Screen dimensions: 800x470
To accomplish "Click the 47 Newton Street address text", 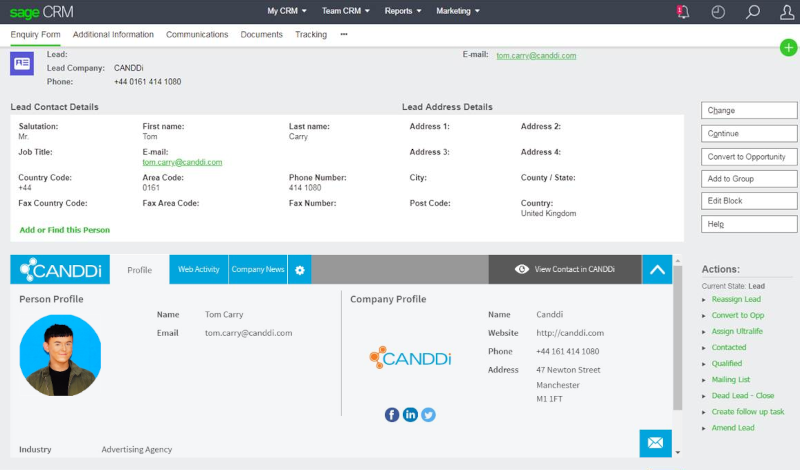I will (568, 369).
